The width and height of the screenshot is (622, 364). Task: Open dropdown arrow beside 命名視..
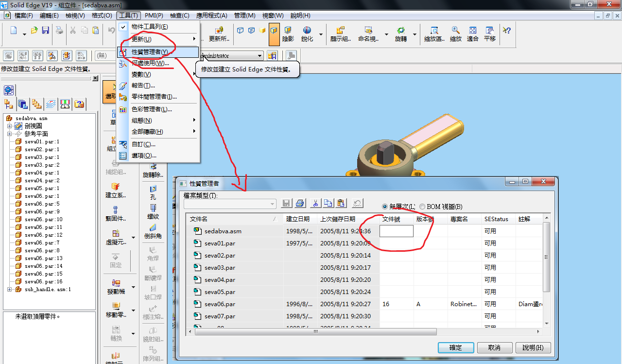tap(386, 34)
